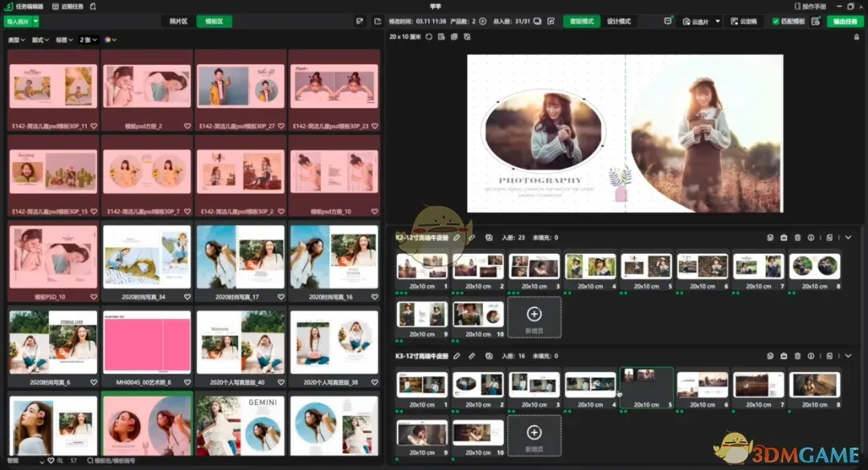Expand the 云选片 dropdown arrow
868x470 pixels.
point(717,22)
